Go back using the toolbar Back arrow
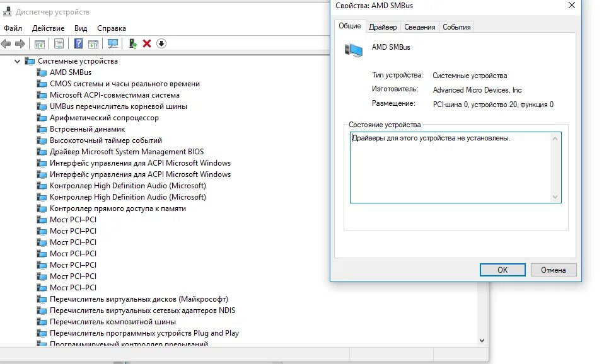The width and height of the screenshot is (604, 364). pos(6,43)
